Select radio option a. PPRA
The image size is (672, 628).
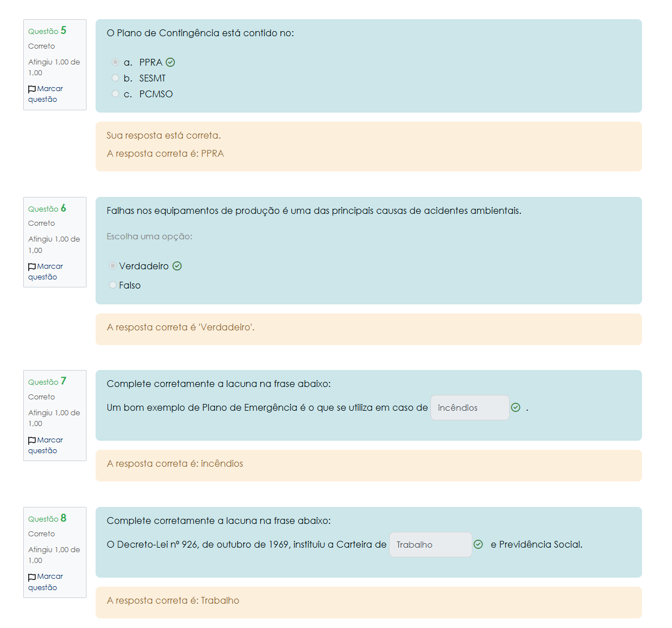(115, 62)
